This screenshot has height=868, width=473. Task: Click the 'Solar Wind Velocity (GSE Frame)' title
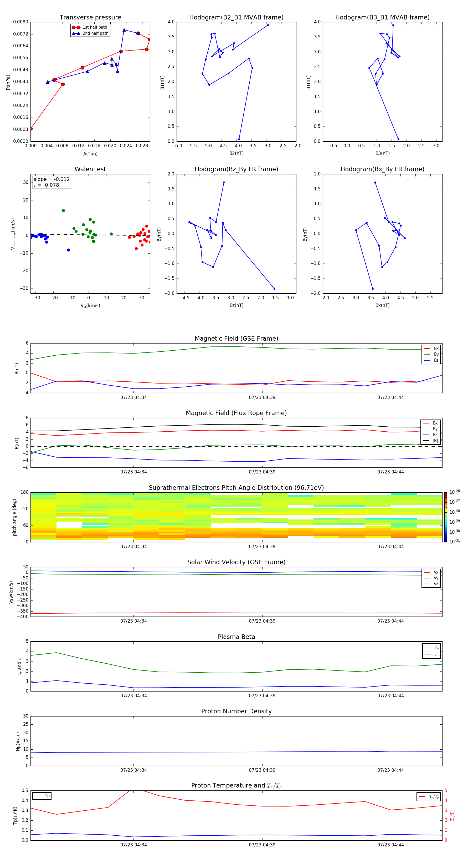tap(236, 562)
